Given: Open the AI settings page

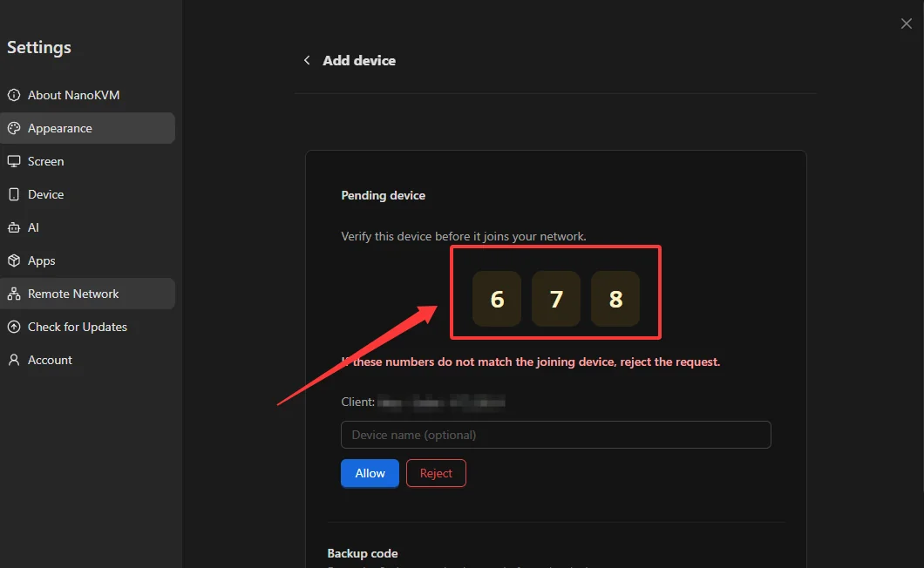Looking at the screenshot, I should tap(87, 227).
